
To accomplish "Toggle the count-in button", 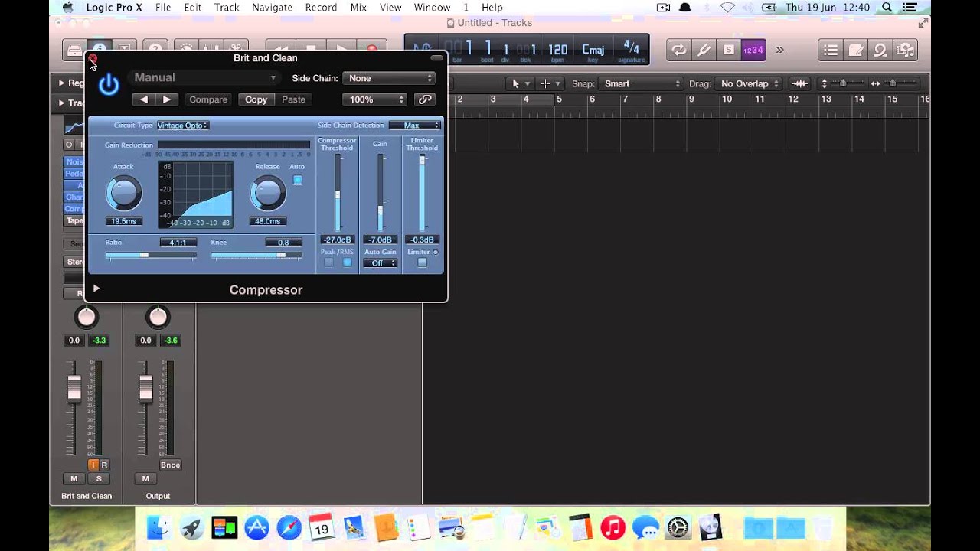I will click(x=753, y=50).
